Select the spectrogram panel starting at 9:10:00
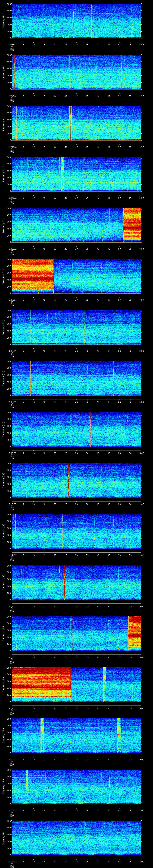Screen dimensions: 153x868 click(x=76, y=481)
